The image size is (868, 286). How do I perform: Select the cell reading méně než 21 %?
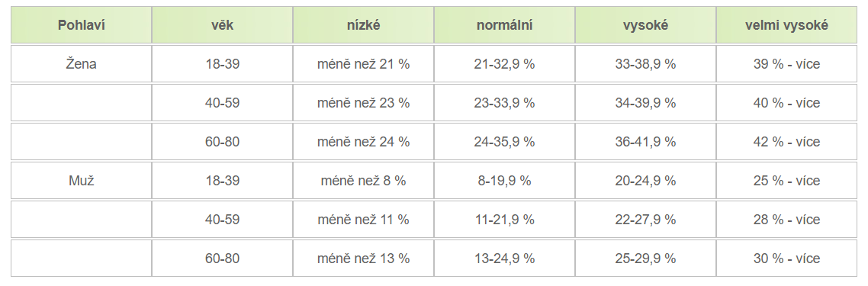pyautogui.click(x=363, y=64)
